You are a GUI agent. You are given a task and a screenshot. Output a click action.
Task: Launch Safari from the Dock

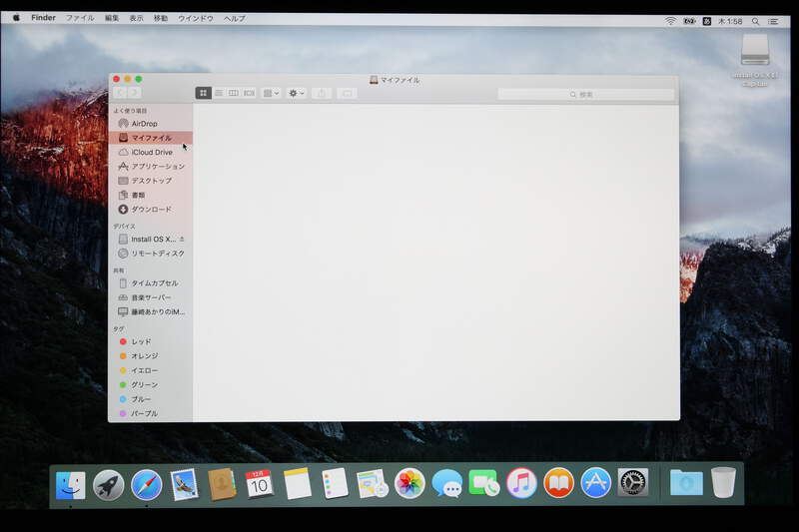pos(147,484)
